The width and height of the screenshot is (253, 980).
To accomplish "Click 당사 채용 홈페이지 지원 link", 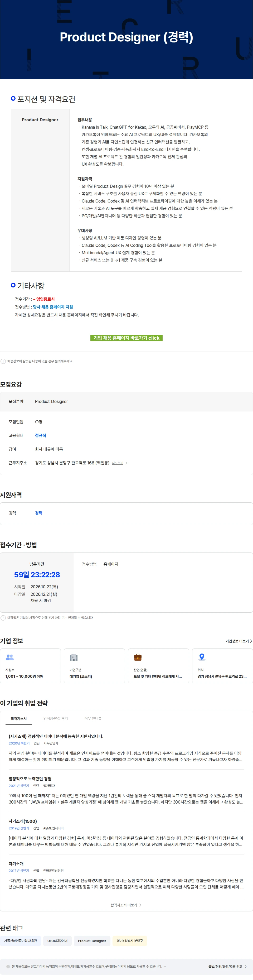I will pos(53,307).
